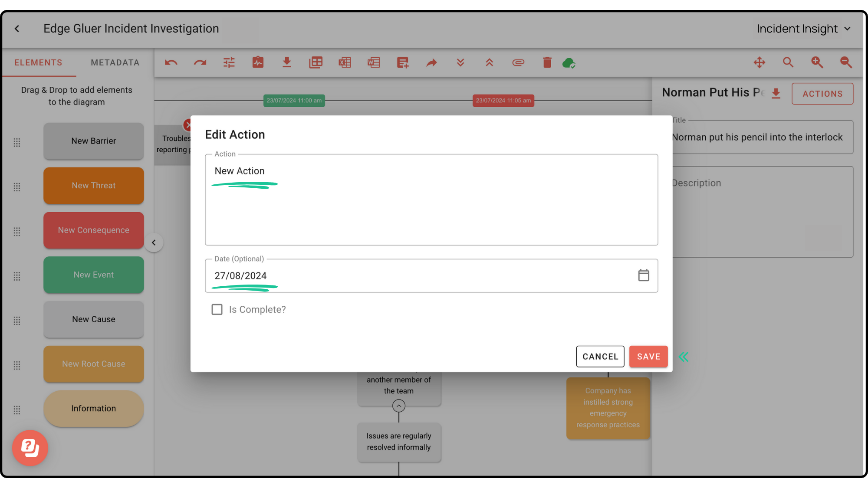Save the edited action
Viewport: 868px width, 488px height.
648,356
